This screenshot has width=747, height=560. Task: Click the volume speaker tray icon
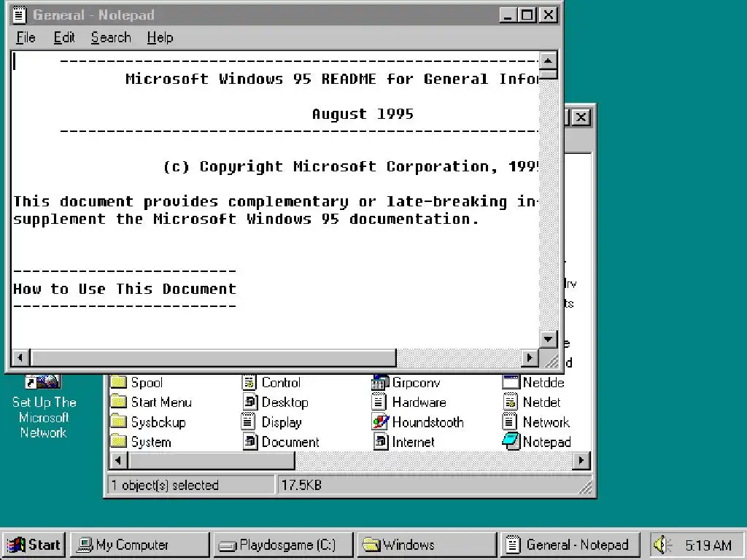[x=662, y=545]
